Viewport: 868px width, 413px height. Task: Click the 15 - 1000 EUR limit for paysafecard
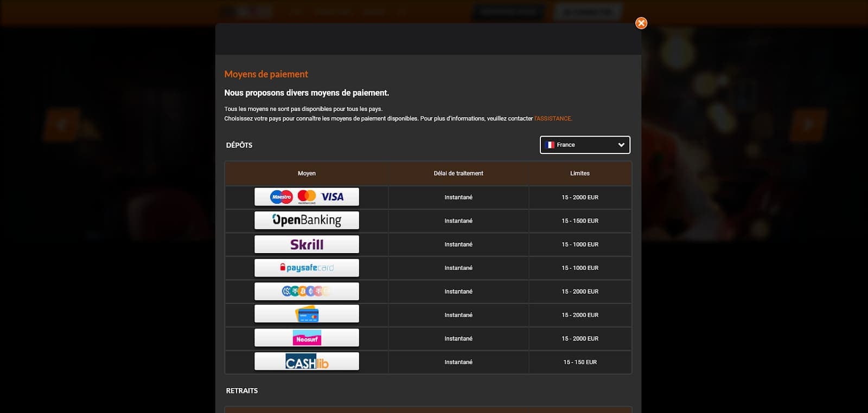(x=580, y=268)
